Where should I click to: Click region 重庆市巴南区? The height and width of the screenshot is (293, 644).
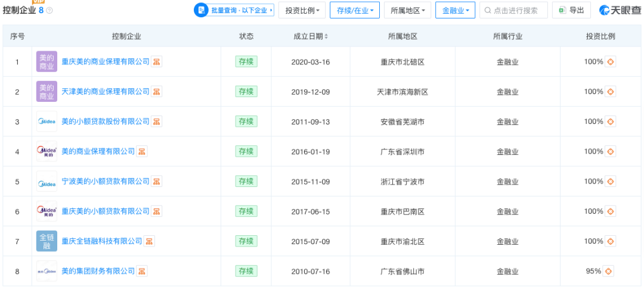402,212
